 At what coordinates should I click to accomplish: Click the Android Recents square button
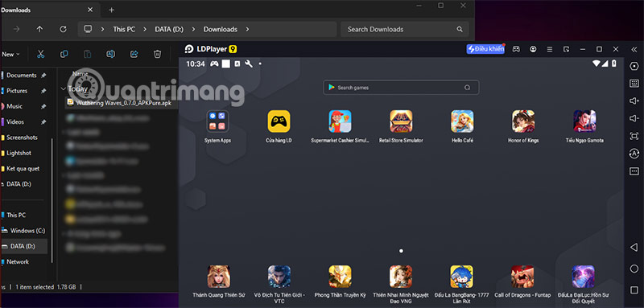pos(634,290)
